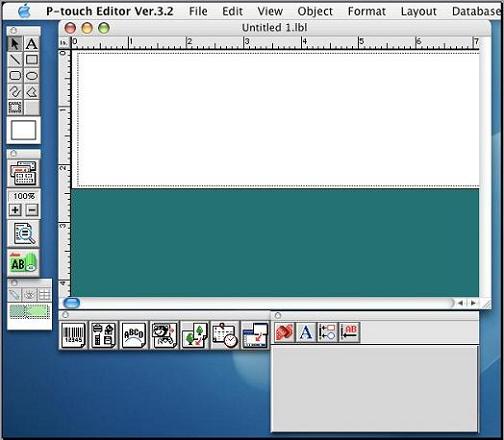
Task: Select the Rounded Rectangle tool
Action: tap(15, 76)
